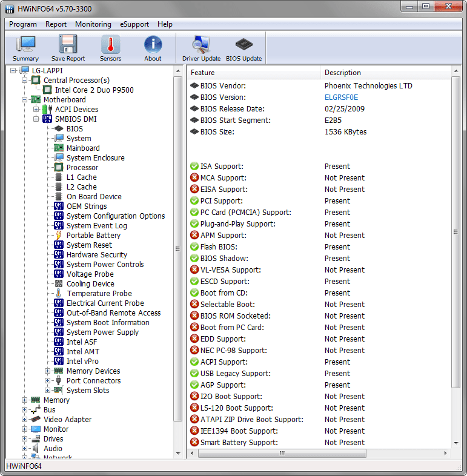The height and width of the screenshot is (476, 467).
Task: Open the eSupport menu
Action: pyautogui.click(x=134, y=24)
